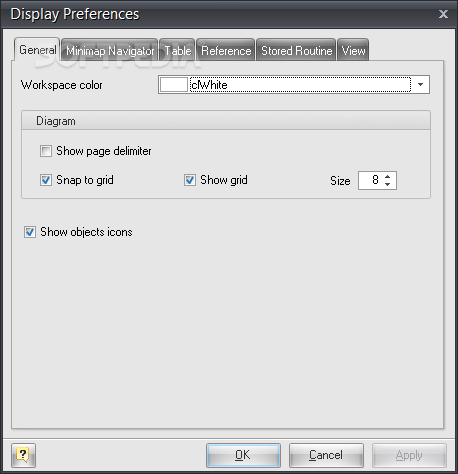The width and height of the screenshot is (458, 474).
Task: Click the Size label
Action: (340, 181)
